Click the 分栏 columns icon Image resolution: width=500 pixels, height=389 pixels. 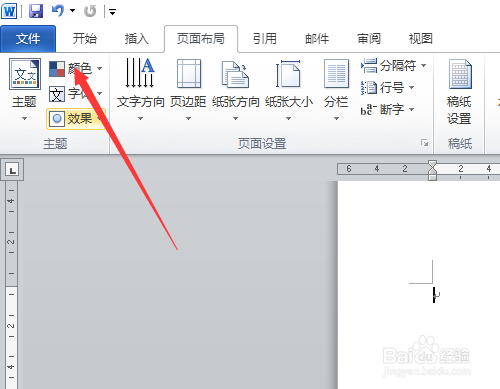(x=337, y=74)
